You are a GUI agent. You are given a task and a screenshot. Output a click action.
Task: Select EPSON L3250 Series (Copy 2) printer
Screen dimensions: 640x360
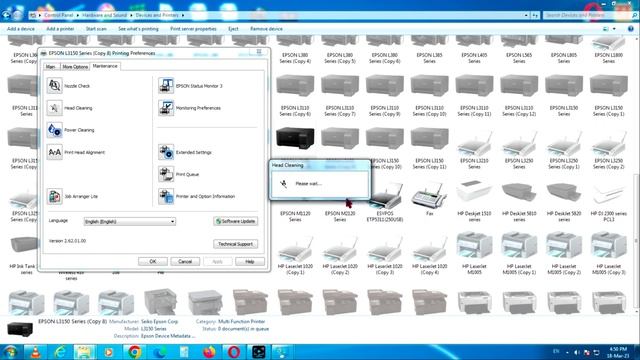pyautogui.click(x=609, y=150)
